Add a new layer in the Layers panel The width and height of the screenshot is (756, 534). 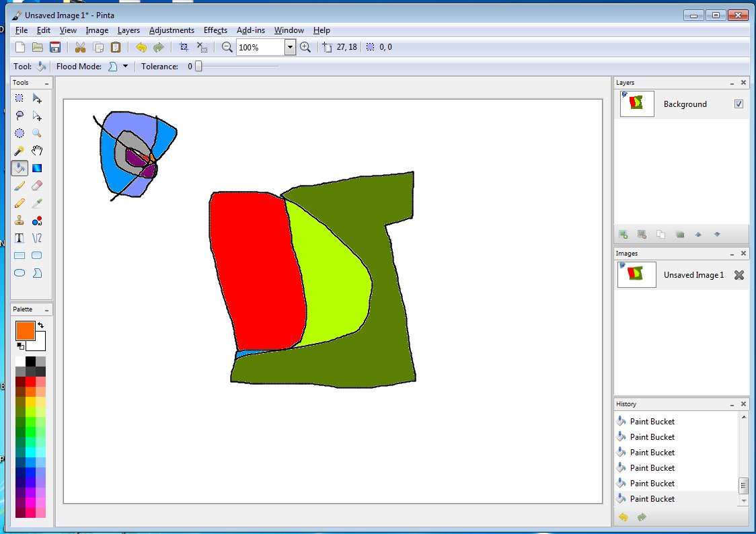(623, 234)
